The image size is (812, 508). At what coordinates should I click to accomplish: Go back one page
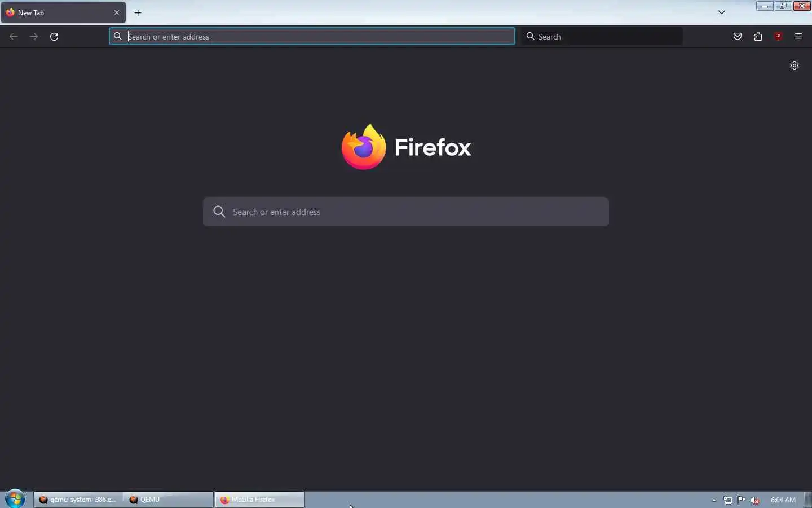click(14, 37)
